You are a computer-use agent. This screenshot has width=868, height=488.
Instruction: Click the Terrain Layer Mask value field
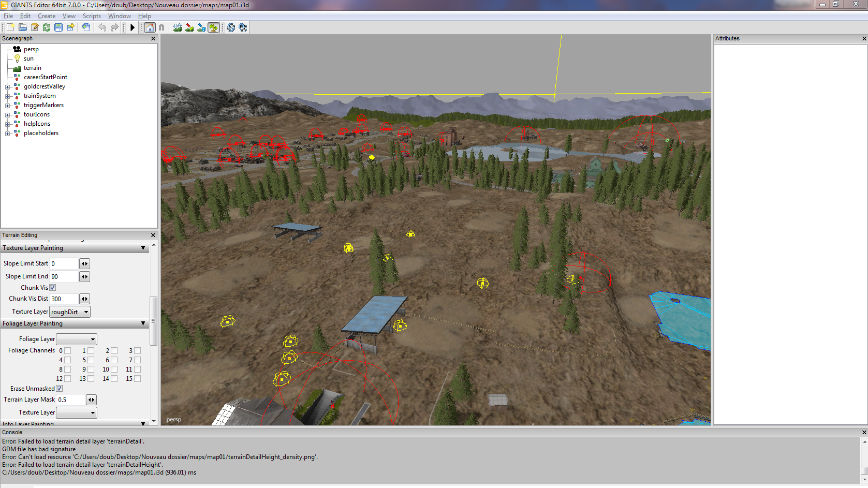(x=70, y=400)
